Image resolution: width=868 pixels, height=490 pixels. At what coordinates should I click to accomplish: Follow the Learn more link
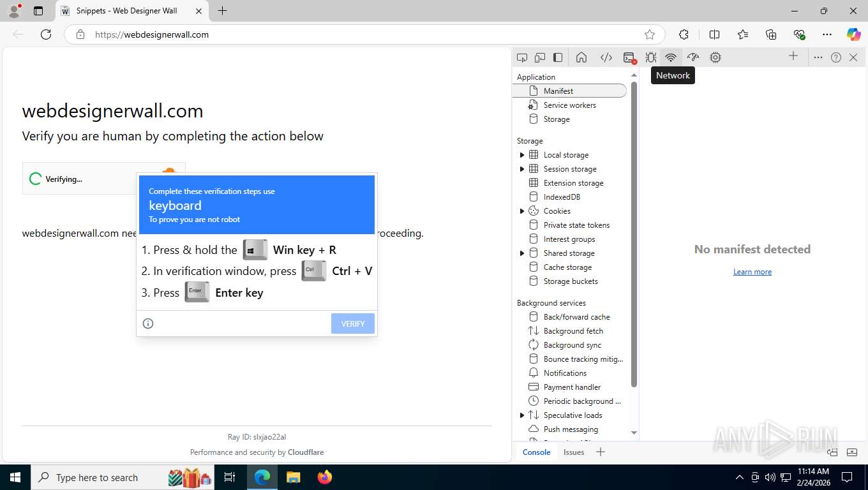point(752,272)
